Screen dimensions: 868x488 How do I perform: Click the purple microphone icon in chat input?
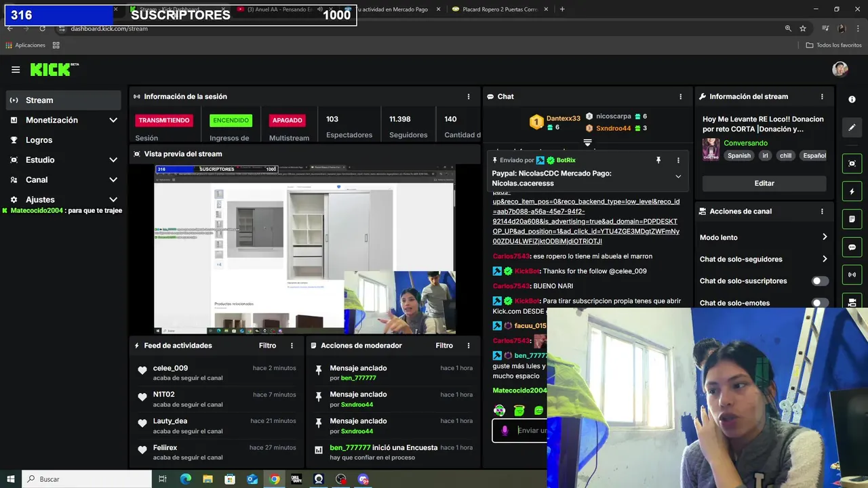(505, 430)
